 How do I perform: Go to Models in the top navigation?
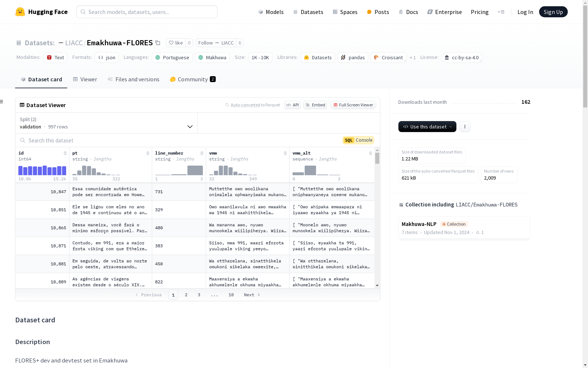[x=271, y=12]
